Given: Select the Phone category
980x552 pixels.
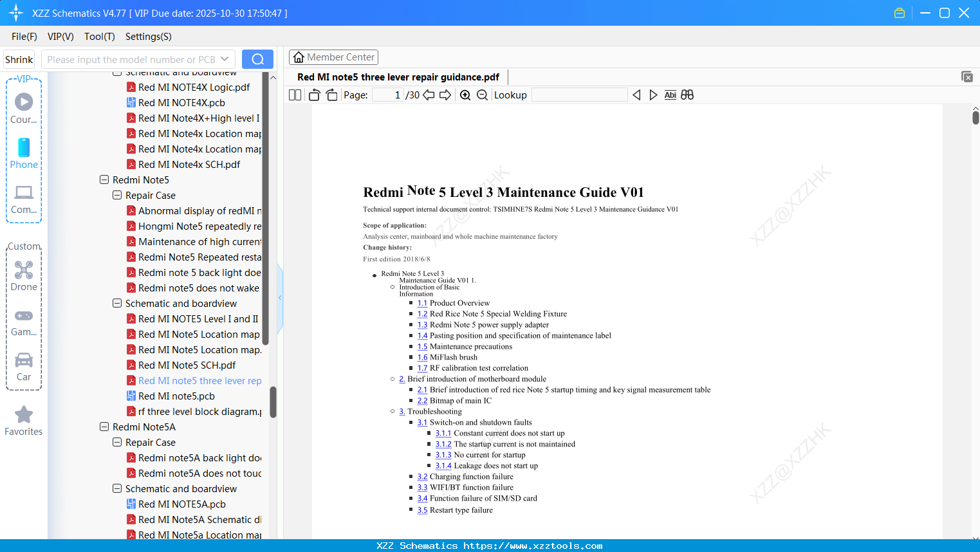Looking at the screenshot, I should tap(24, 153).
